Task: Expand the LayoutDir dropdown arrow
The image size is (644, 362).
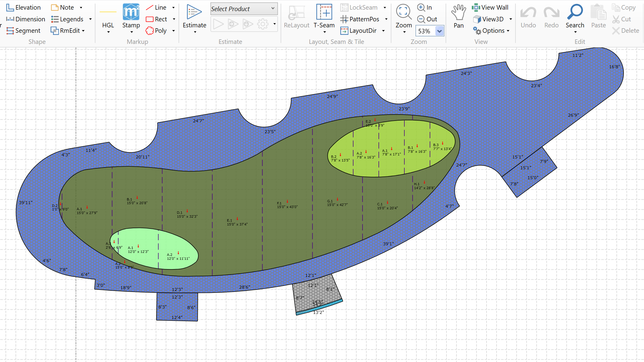Action: click(383, 31)
